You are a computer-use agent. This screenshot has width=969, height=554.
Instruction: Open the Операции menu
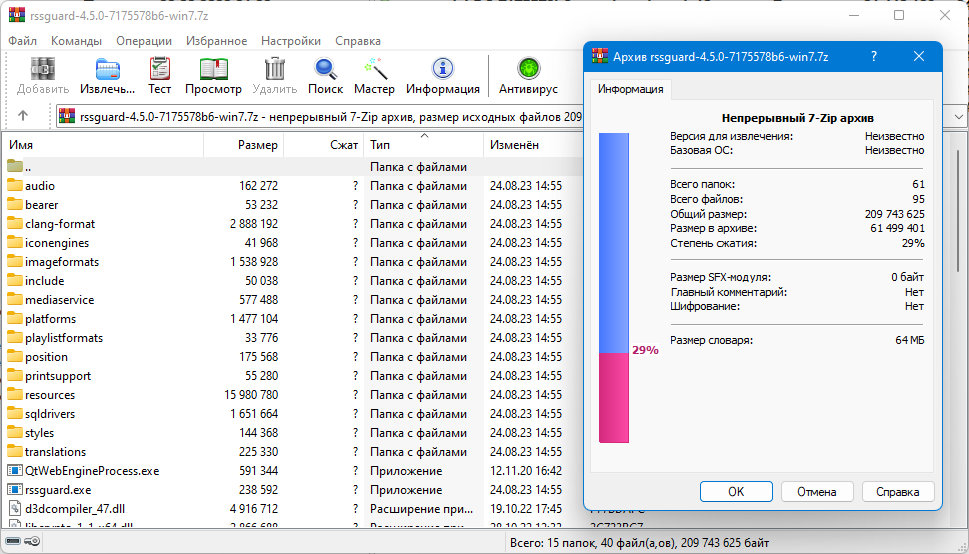144,41
